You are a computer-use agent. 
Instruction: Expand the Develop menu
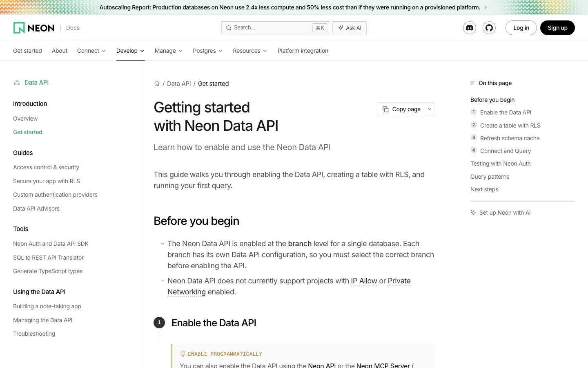point(130,51)
